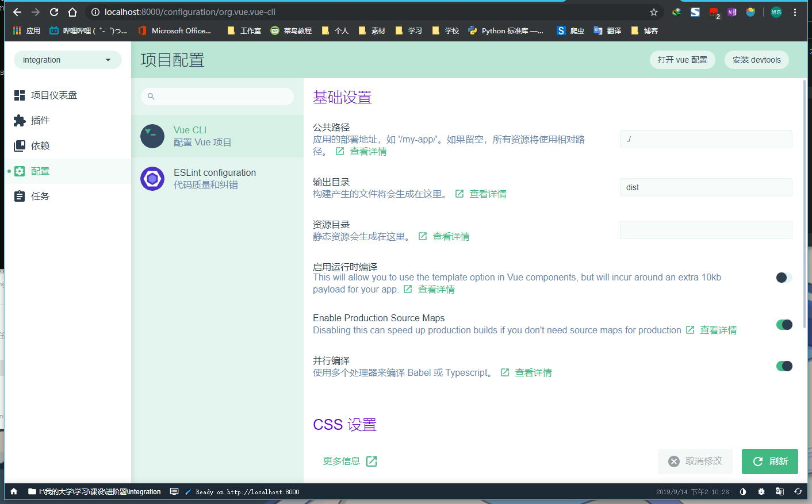Open Chrome's three-dot customize menu
Viewport: 812px width, 504px height.
(795, 11)
